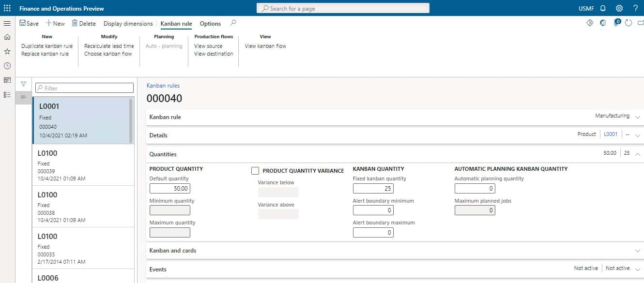
Task: Click the View kanban flow button
Action: pyautogui.click(x=265, y=46)
